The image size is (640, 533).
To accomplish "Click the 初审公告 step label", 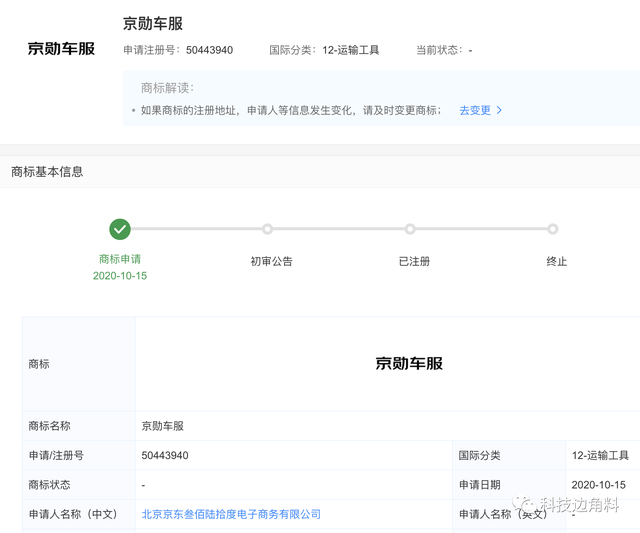I will (271, 261).
